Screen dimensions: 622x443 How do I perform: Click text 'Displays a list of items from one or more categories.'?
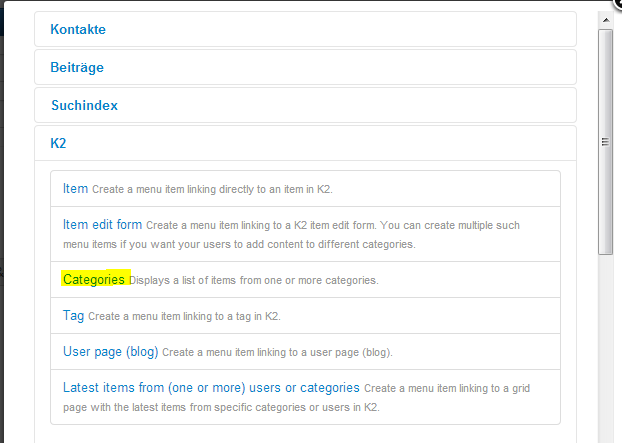click(x=254, y=280)
